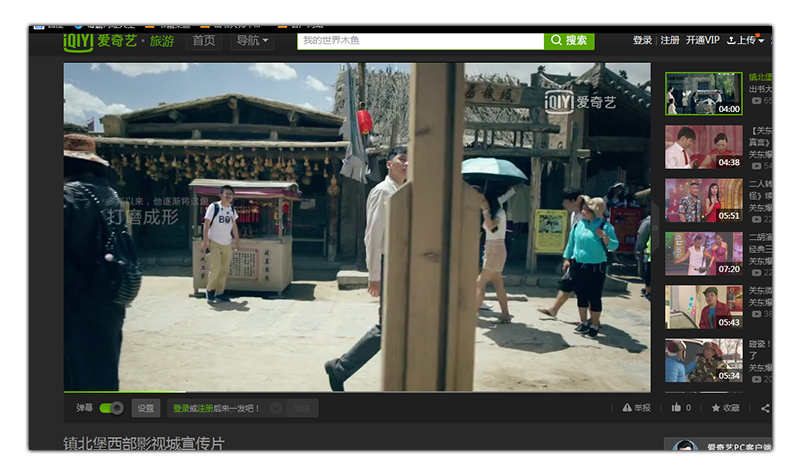Click the green search button

569,41
